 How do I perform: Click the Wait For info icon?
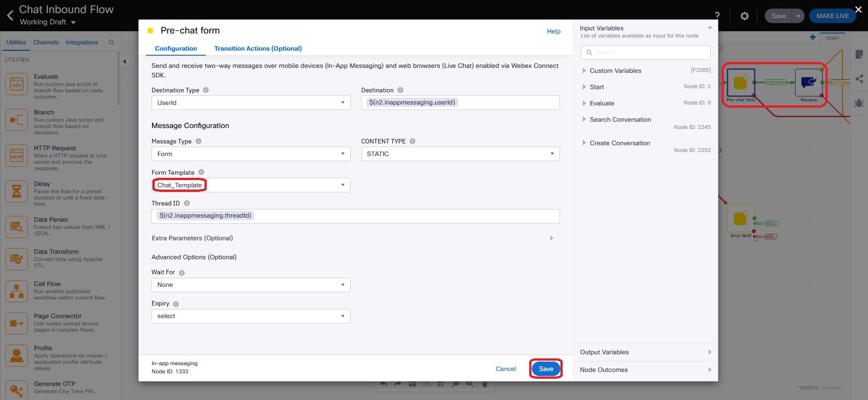click(182, 273)
